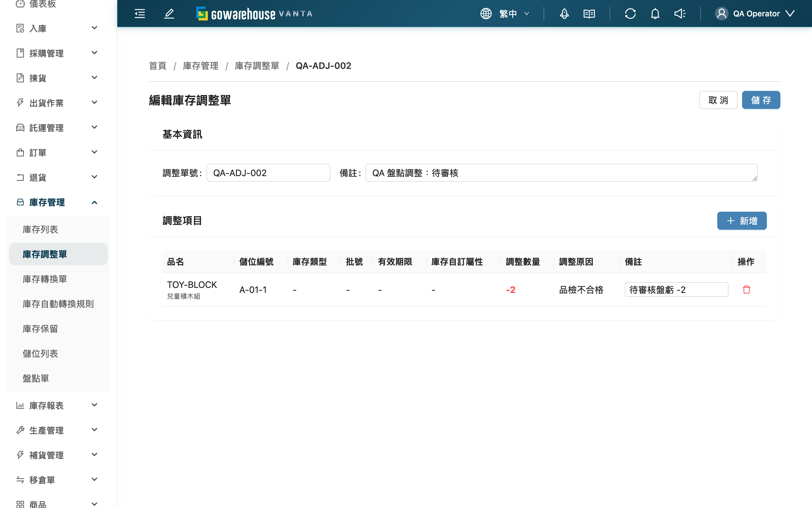Click the 出貨作業 sidebar icon
The width and height of the screenshot is (812, 508).
[20, 103]
